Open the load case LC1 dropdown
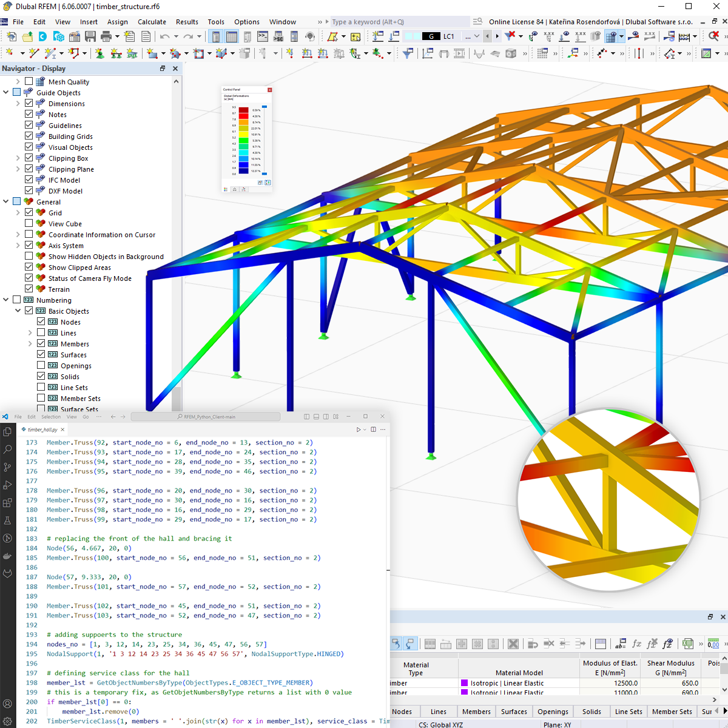Viewport: 728px width, 728px height. point(477,36)
